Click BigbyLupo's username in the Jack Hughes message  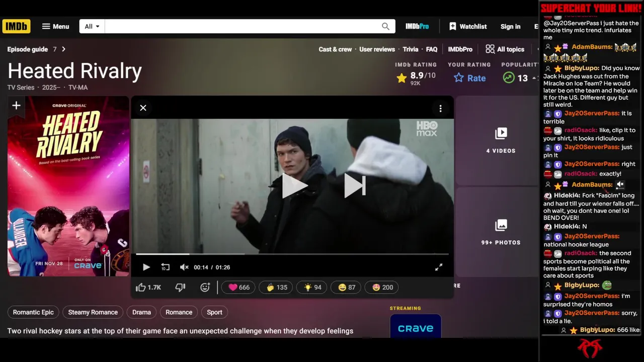pos(582,68)
